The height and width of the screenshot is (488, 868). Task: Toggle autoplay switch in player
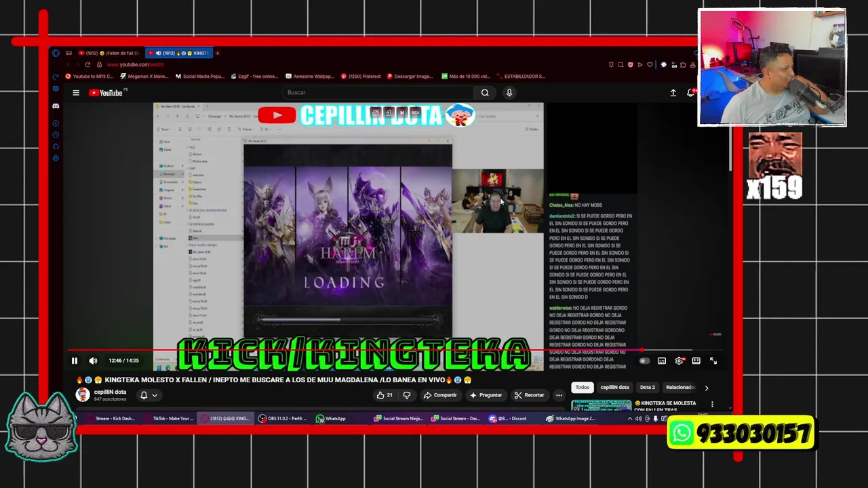[644, 361]
